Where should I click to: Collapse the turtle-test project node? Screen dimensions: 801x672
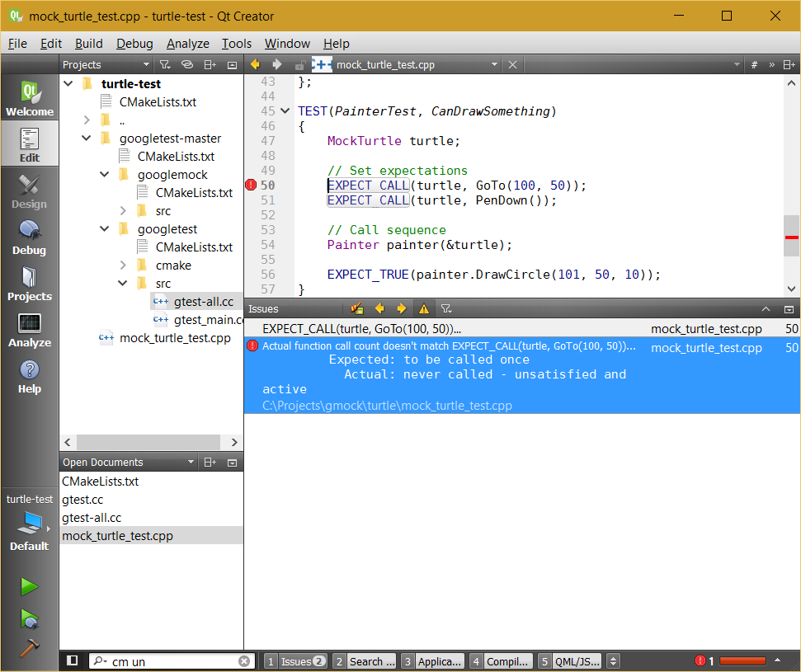pyautogui.click(x=68, y=83)
